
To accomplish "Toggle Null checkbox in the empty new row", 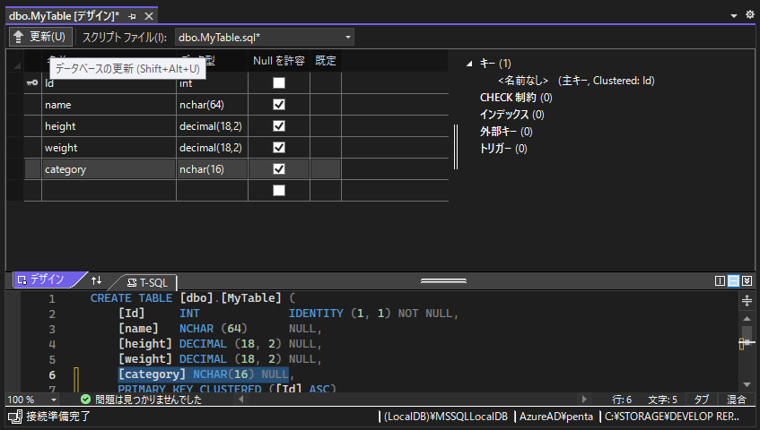I will 279,190.
